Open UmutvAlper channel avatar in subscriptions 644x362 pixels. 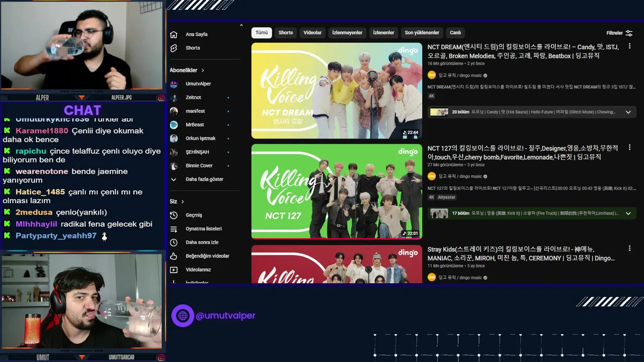[174, 84]
